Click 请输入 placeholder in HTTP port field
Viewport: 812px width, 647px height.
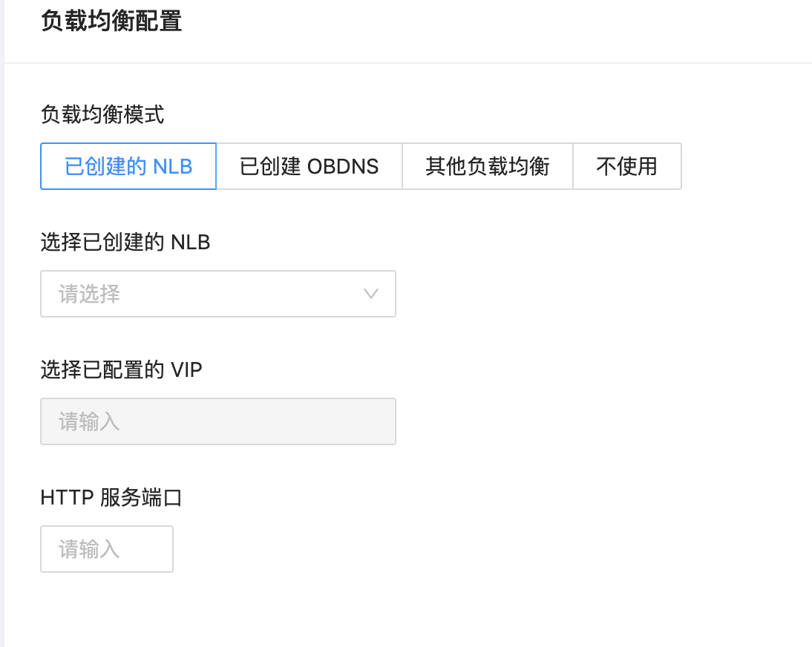click(x=89, y=549)
